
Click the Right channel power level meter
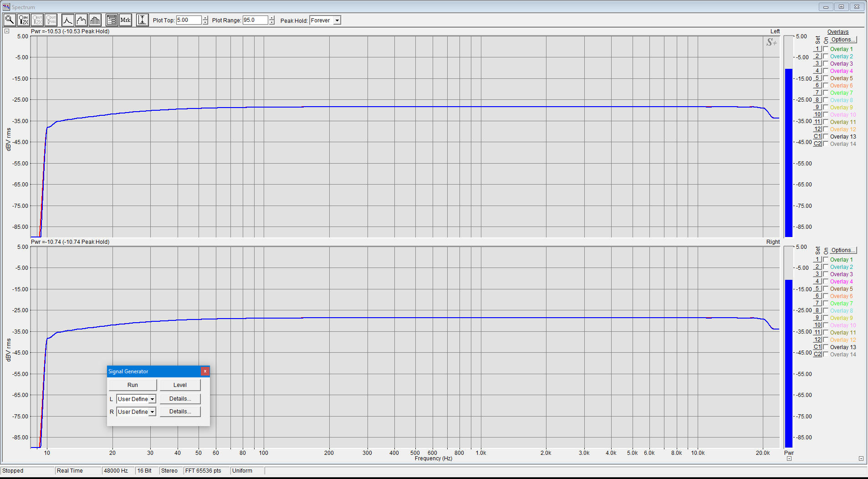(789, 347)
